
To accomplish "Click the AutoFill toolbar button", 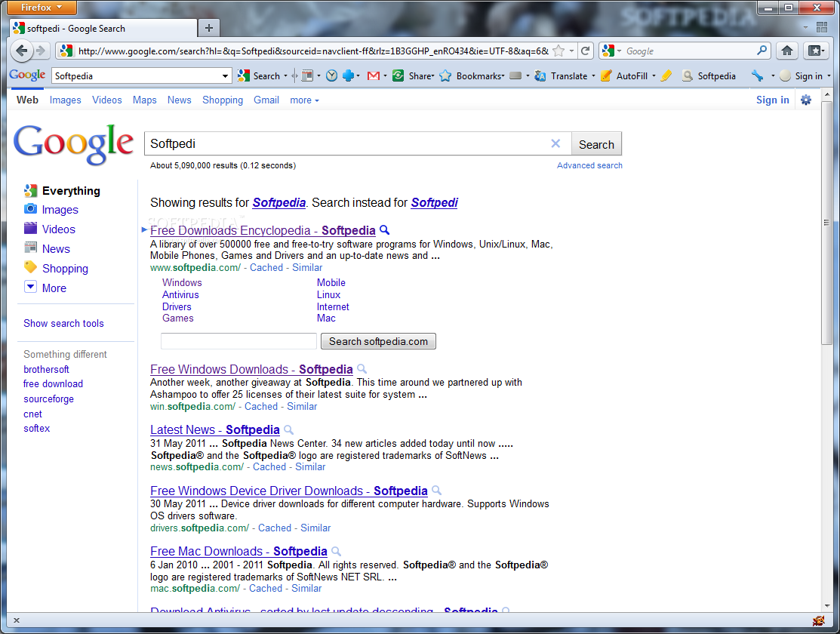I will pos(625,76).
